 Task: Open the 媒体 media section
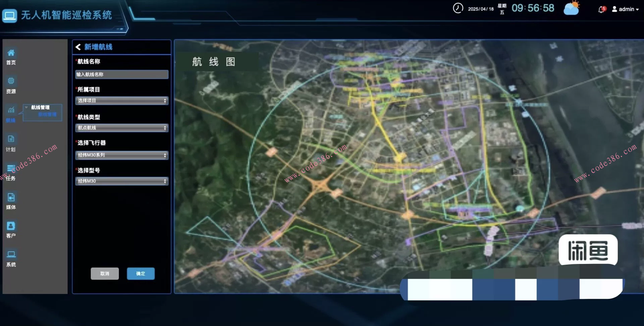coord(11,201)
